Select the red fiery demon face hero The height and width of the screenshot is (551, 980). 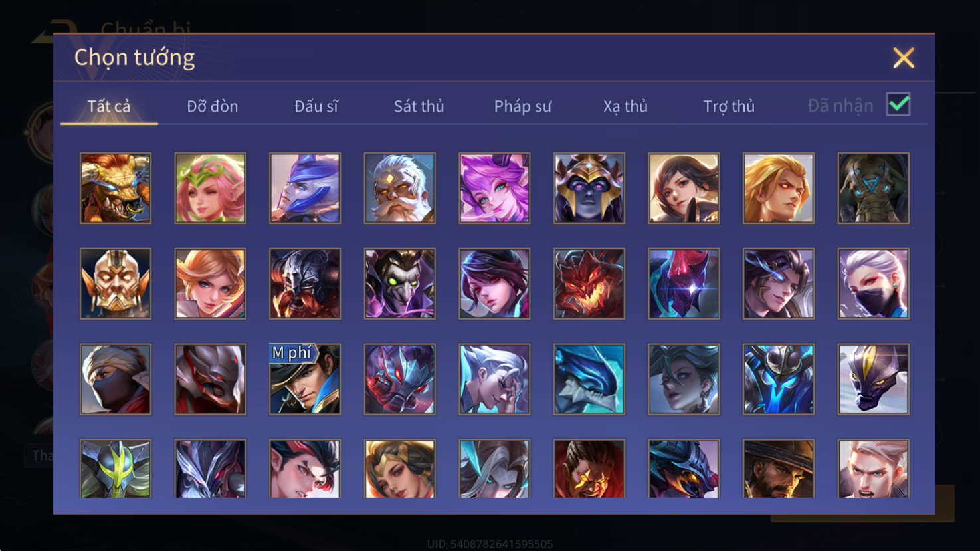tap(589, 284)
